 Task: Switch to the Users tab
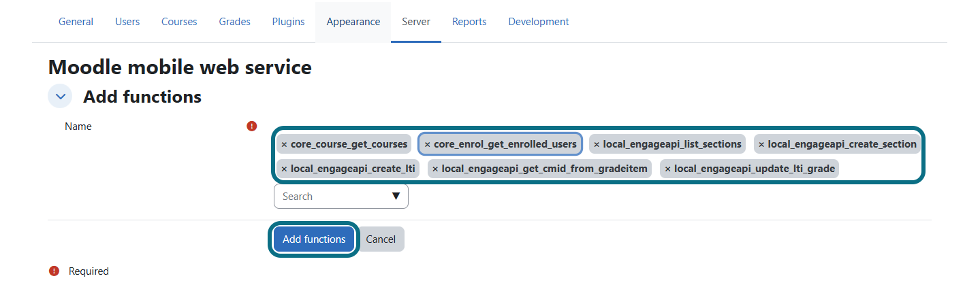click(127, 22)
